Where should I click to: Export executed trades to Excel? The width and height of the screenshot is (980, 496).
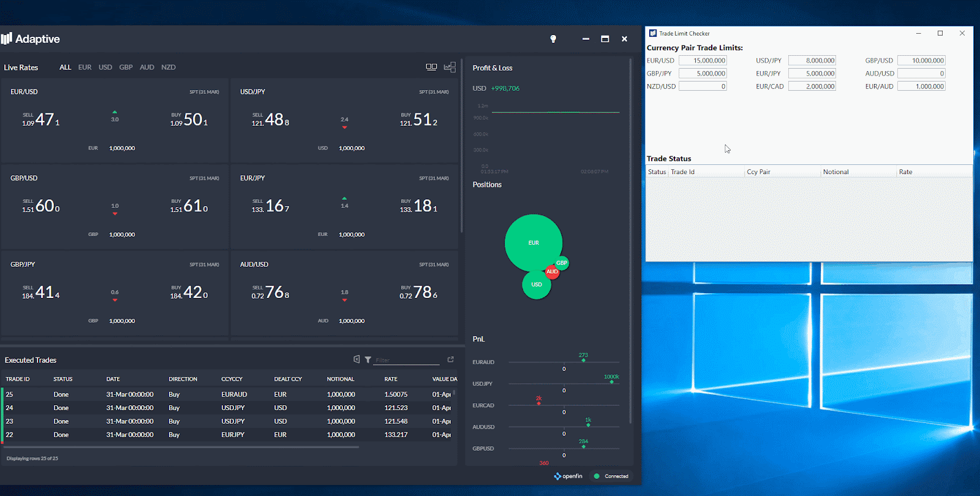point(356,359)
